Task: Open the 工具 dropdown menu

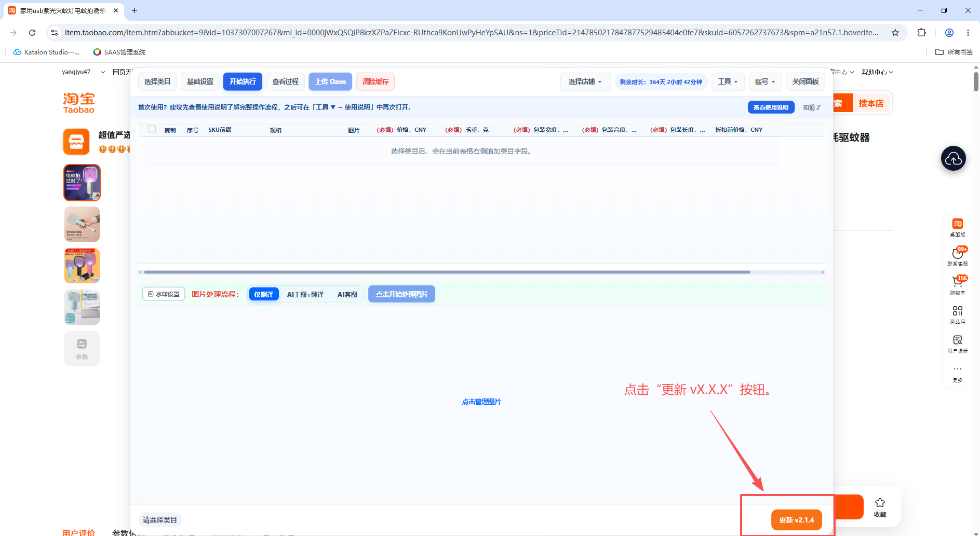Action: click(x=728, y=82)
